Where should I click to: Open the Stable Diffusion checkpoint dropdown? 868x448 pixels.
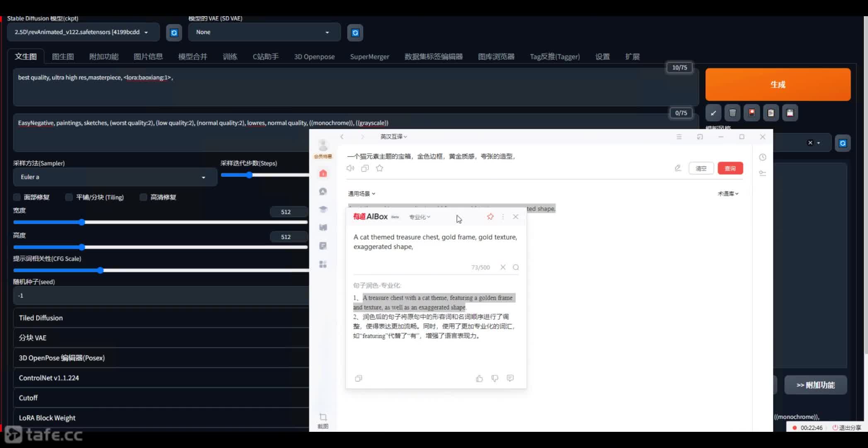pos(83,32)
